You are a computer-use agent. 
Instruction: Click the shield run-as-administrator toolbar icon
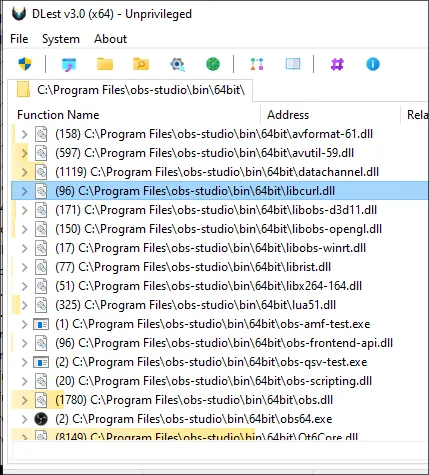pyautogui.click(x=25, y=64)
